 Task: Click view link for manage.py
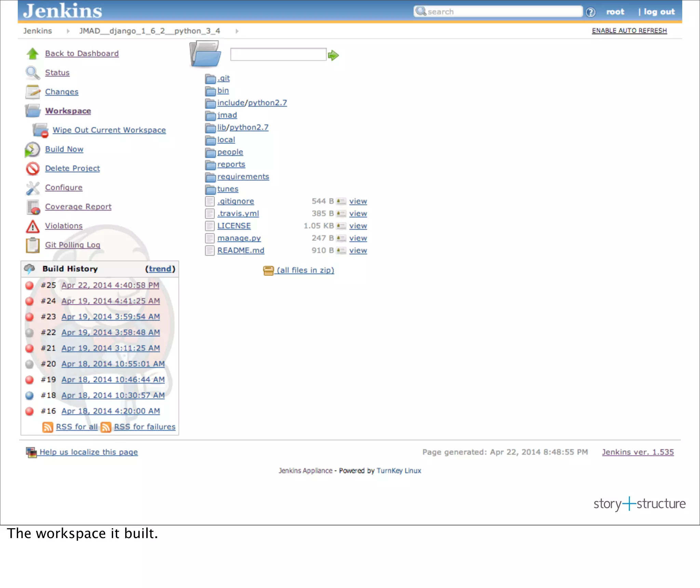(x=358, y=238)
